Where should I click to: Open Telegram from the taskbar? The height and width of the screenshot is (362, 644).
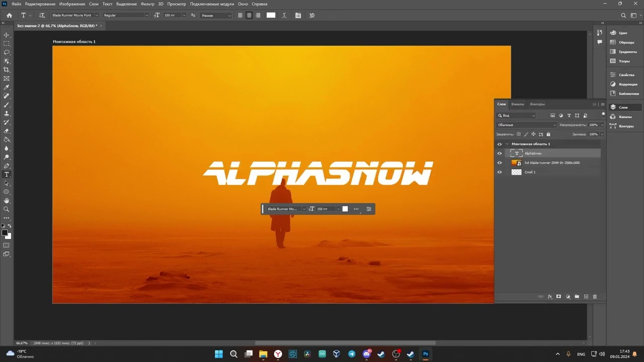tap(352, 354)
